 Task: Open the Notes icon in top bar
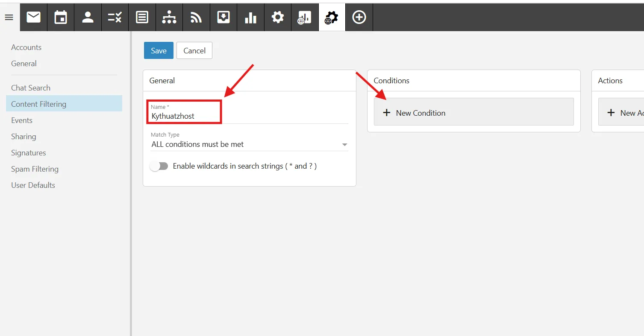point(142,17)
